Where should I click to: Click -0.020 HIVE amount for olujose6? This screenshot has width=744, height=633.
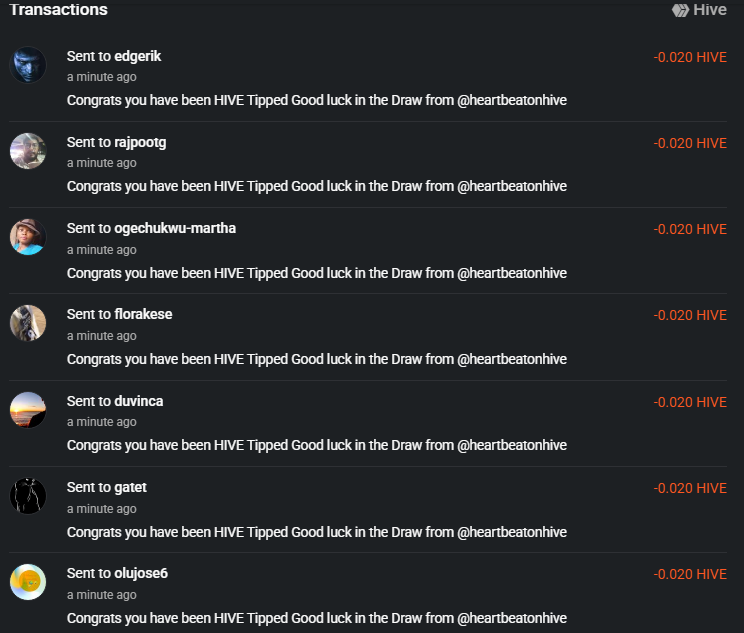click(x=690, y=574)
